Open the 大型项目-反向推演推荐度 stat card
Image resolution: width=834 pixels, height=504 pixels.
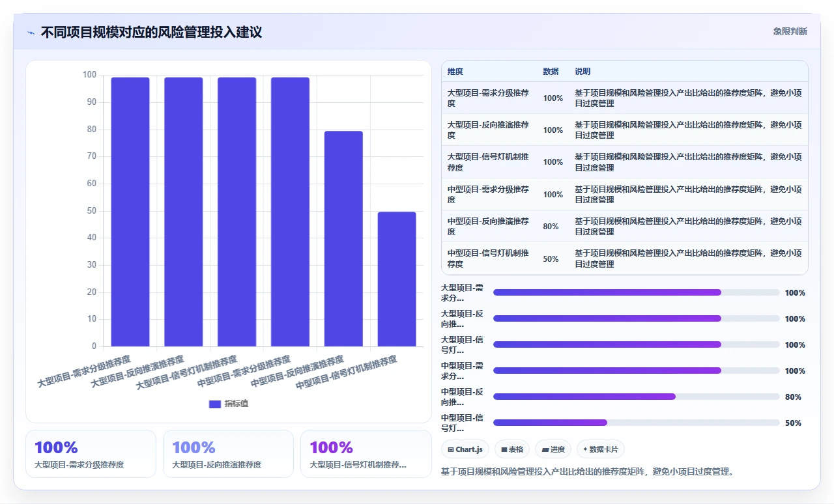pyautogui.click(x=228, y=454)
